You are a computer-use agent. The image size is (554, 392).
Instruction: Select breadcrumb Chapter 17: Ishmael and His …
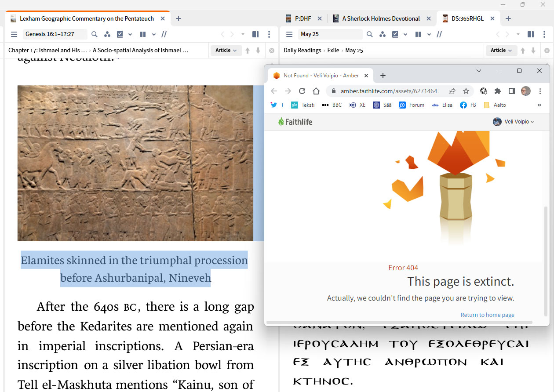click(47, 51)
